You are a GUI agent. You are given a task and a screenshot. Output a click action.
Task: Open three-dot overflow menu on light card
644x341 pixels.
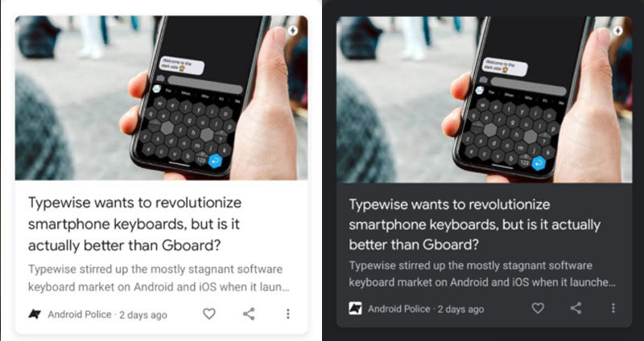pyautogui.click(x=288, y=314)
